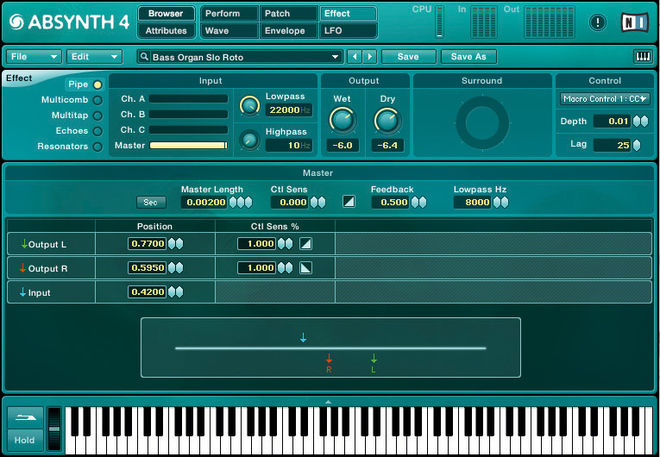Click the Surround ring control

pos(482,122)
